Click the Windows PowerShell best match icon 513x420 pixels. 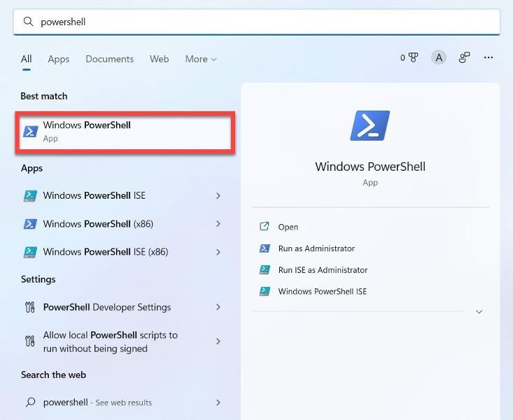pos(30,132)
